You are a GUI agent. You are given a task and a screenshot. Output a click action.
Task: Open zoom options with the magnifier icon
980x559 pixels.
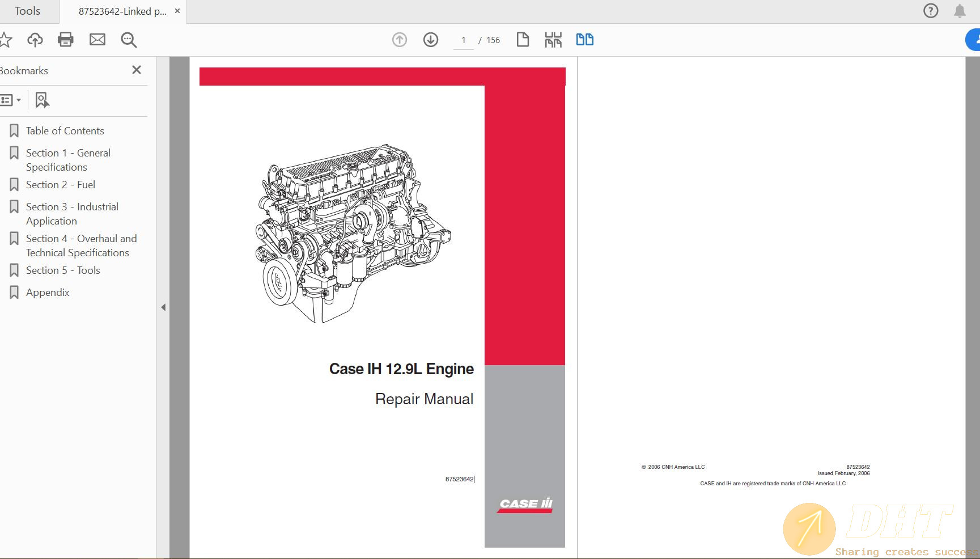(x=129, y=40)
